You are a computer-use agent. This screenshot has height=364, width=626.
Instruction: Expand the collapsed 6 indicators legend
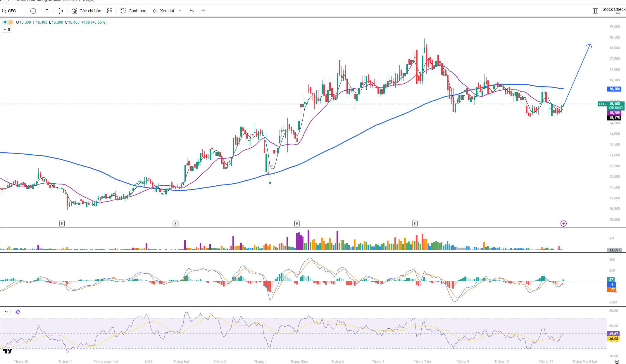7,30
